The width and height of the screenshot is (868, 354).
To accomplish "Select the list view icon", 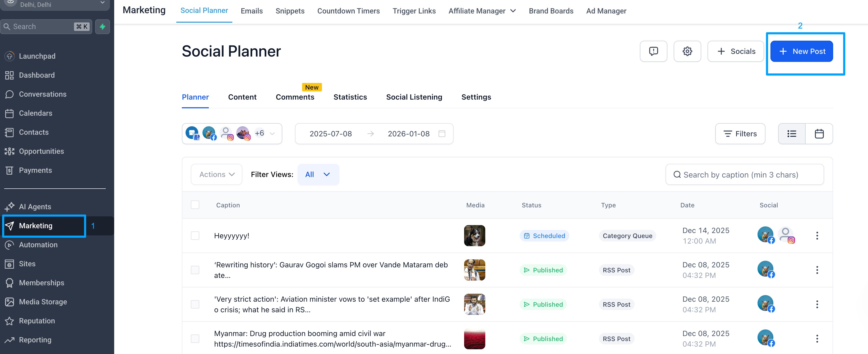I will [792, 134].
